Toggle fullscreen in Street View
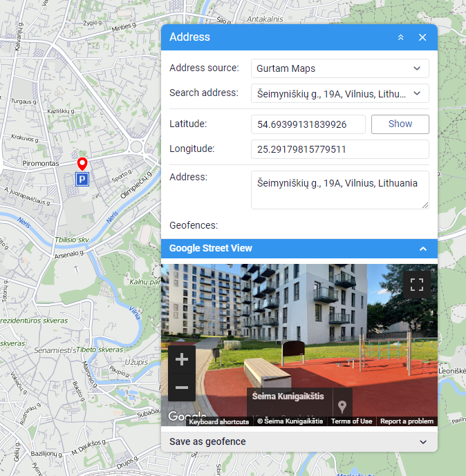 pos(416,284)
